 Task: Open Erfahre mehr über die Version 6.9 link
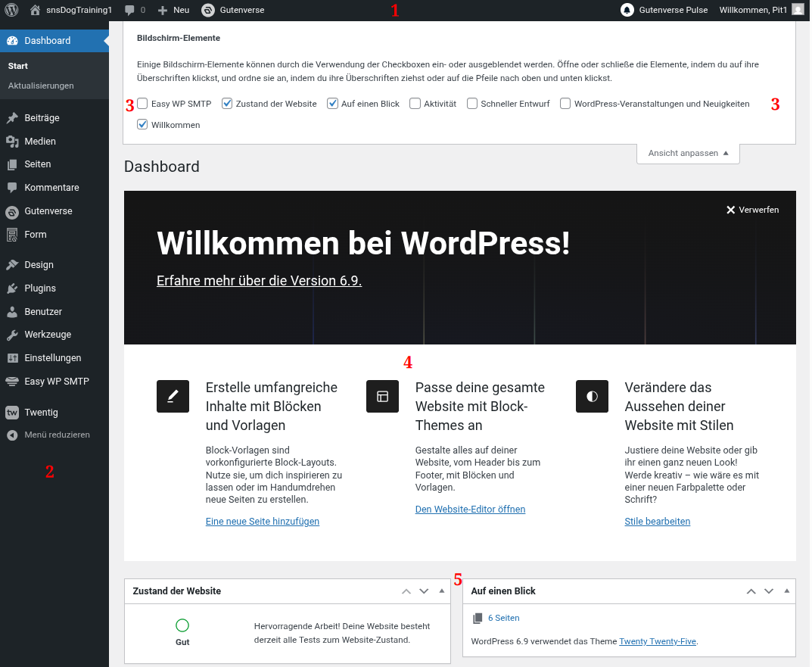click(x=259, y=281)
